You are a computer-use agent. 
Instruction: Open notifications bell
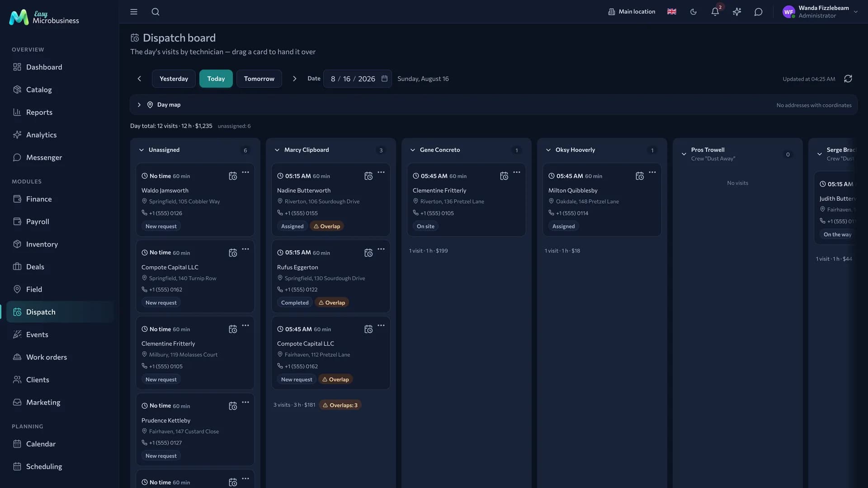click(x=715, y=12)
